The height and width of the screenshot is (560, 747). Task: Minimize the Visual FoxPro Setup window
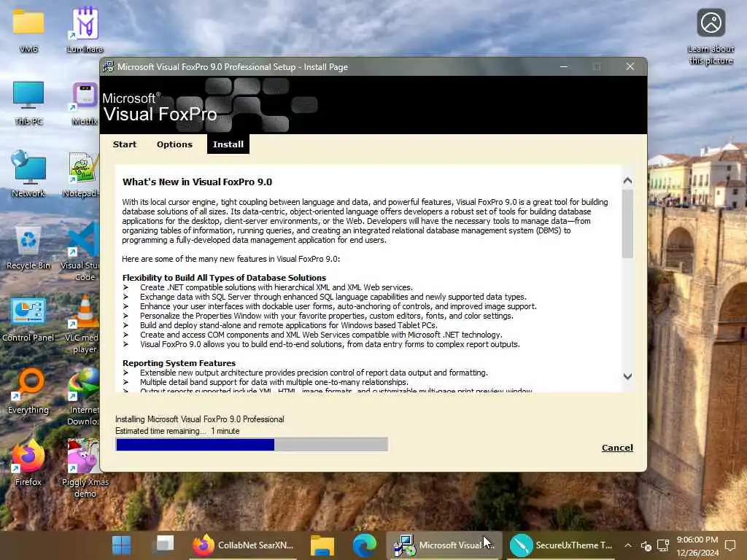click(564, 66)
